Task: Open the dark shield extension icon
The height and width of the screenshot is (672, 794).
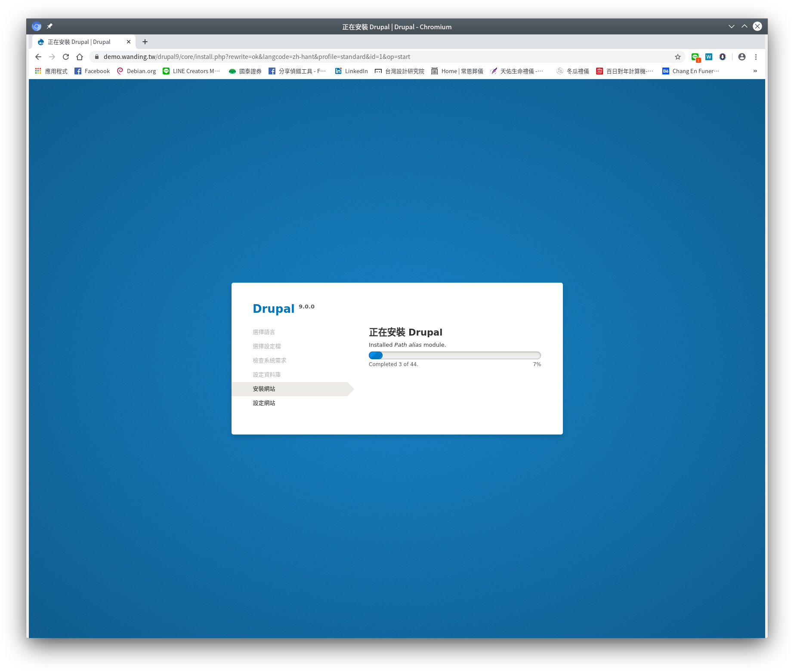Action: [723, 57]
